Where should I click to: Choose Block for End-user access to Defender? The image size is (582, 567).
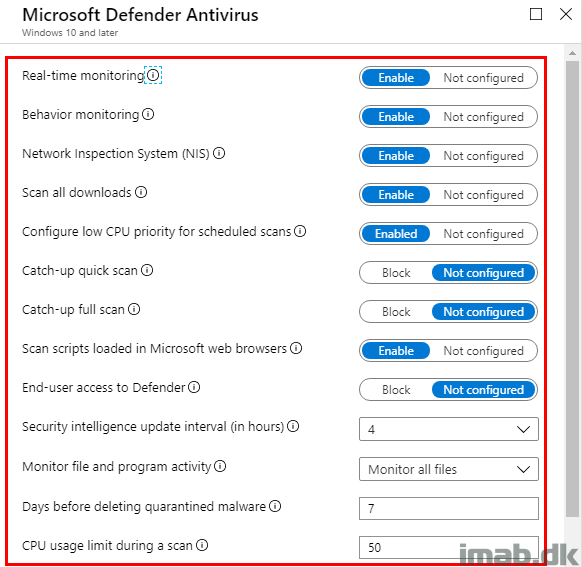(396, 390)
